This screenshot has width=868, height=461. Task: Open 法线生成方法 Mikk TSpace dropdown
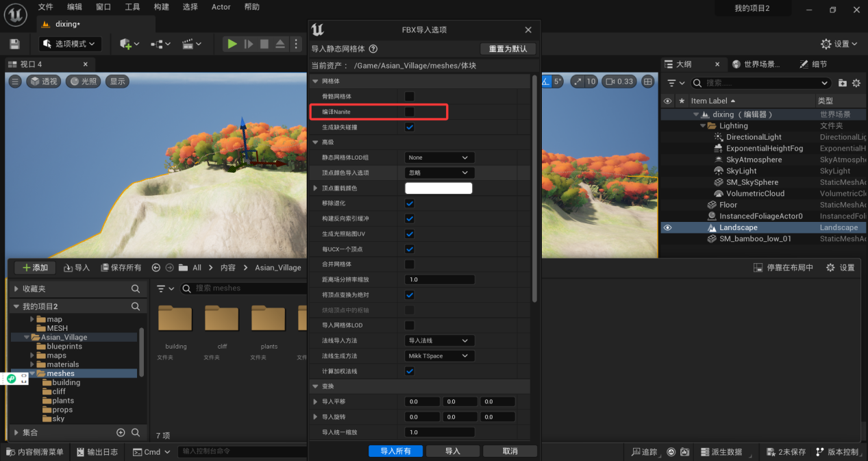point(439,356)
